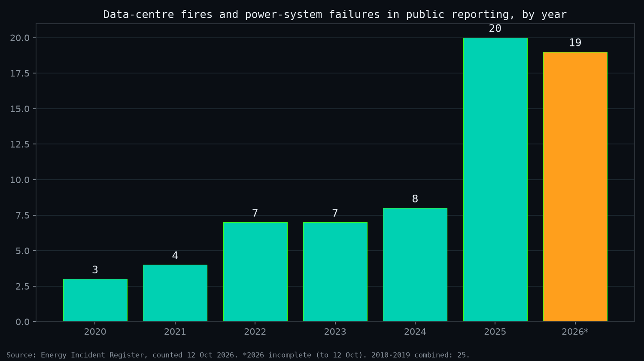Select y-axis tick label "5.0"
This screenshot has width=644, height=361.
[x=23, y=251]
